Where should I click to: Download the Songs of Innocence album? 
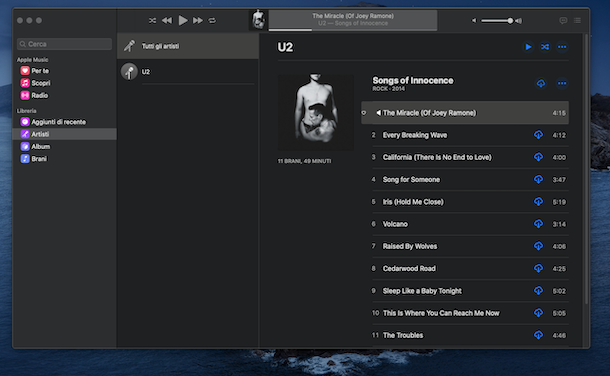(541, 83)
